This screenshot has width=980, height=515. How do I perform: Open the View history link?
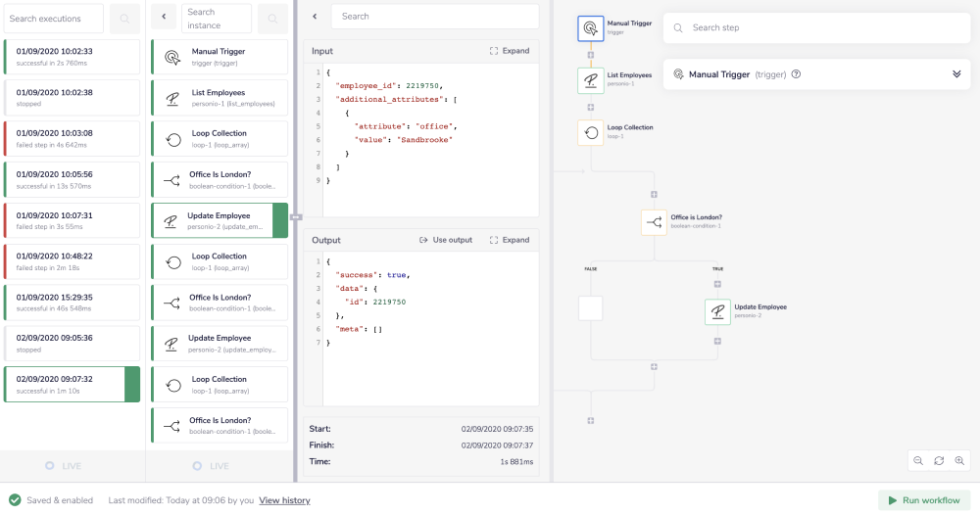284,500
